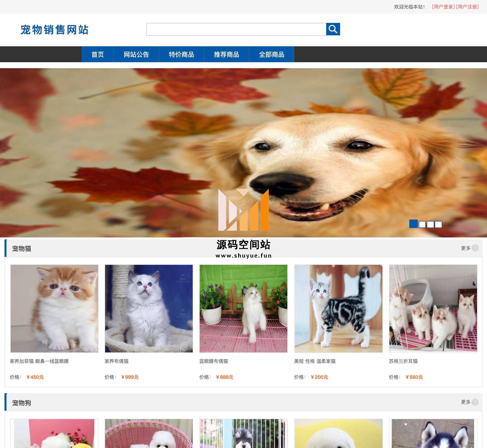
Task: Select the third banner slide indicator
Action: pos(430,224)
